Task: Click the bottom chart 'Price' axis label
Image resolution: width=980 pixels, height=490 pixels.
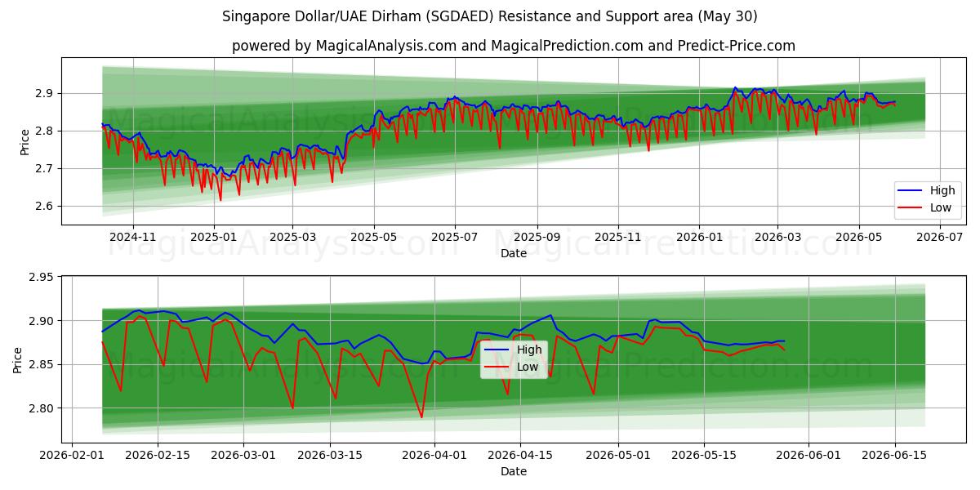Action: (18, 359)
